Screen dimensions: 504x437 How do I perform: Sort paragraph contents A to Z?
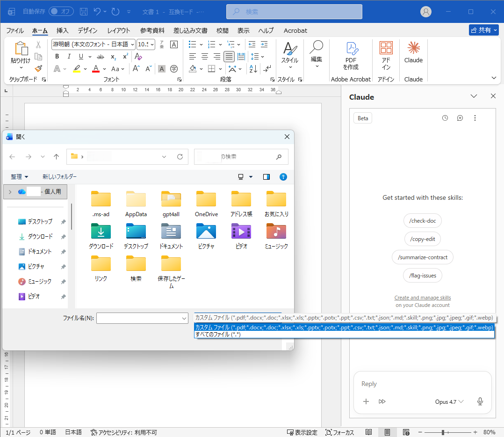pyautogui.click(x=253, y=68)
